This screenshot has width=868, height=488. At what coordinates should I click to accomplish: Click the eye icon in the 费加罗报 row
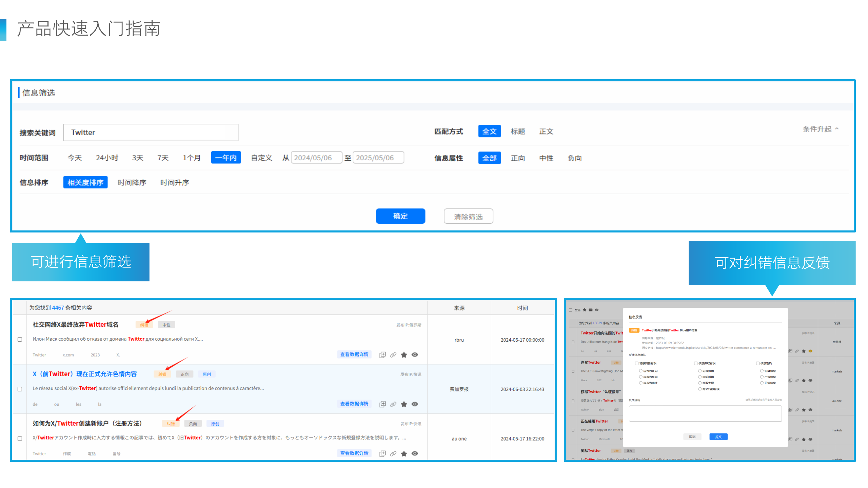(414, 404)
